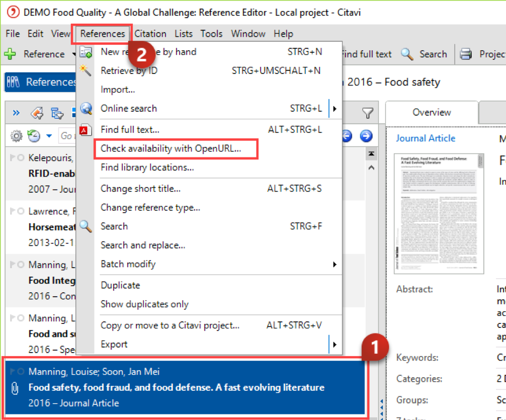
Task: Click the magnifier icon beside menu Search
Action: click(x=86, y=226)
